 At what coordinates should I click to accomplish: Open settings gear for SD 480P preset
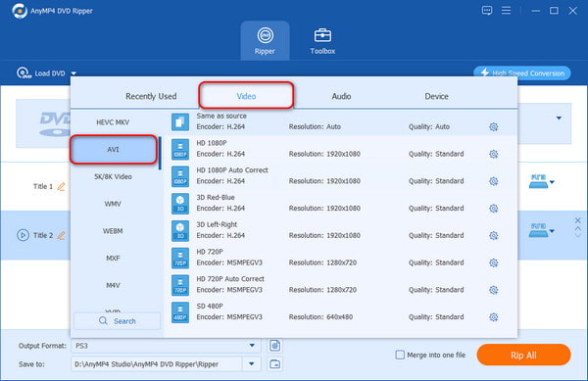[494, 317]
